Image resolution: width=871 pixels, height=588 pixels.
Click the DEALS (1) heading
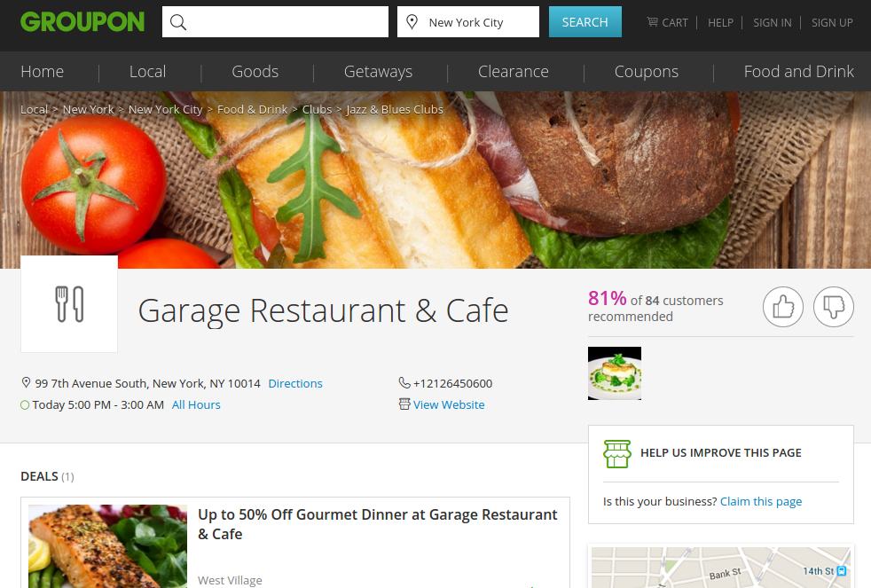pyautogui.click(x=47, y=476)
